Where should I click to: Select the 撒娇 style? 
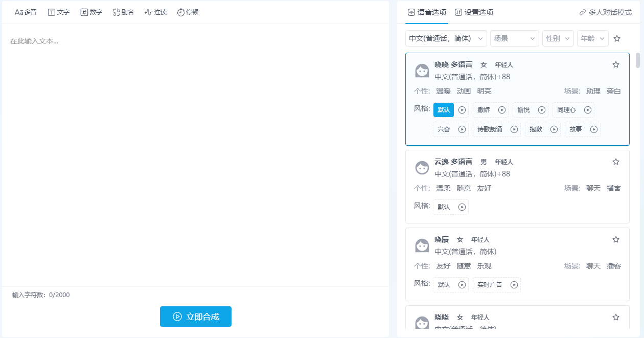[x=484, y=110]
